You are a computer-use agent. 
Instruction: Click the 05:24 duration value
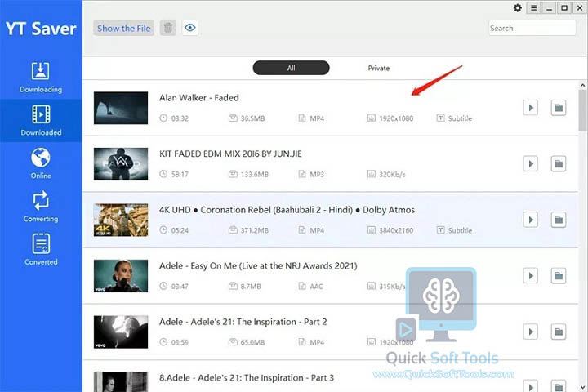(x=180, y=230)
